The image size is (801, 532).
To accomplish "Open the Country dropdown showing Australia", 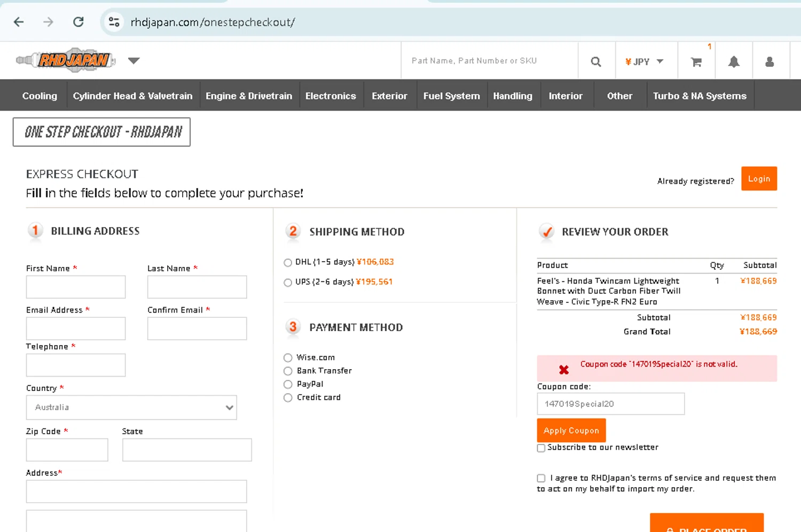I will 131,408.
